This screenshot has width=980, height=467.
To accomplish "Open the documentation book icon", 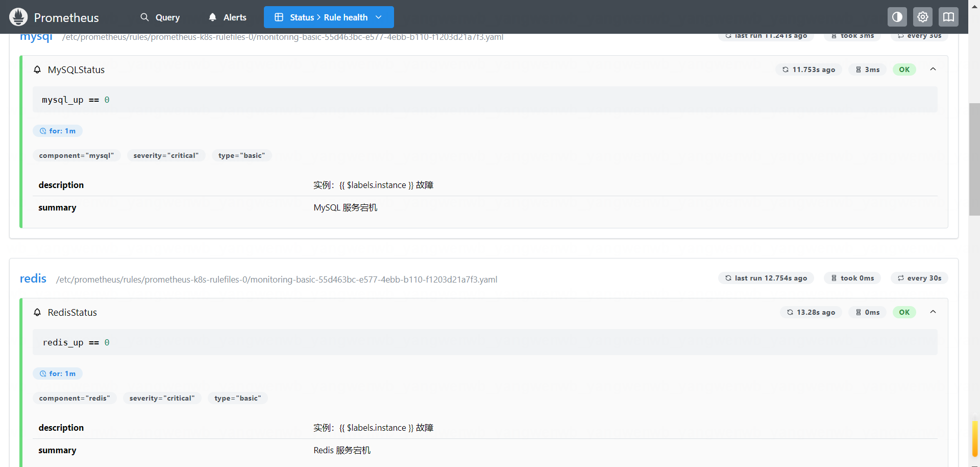I will click(948, 17).
